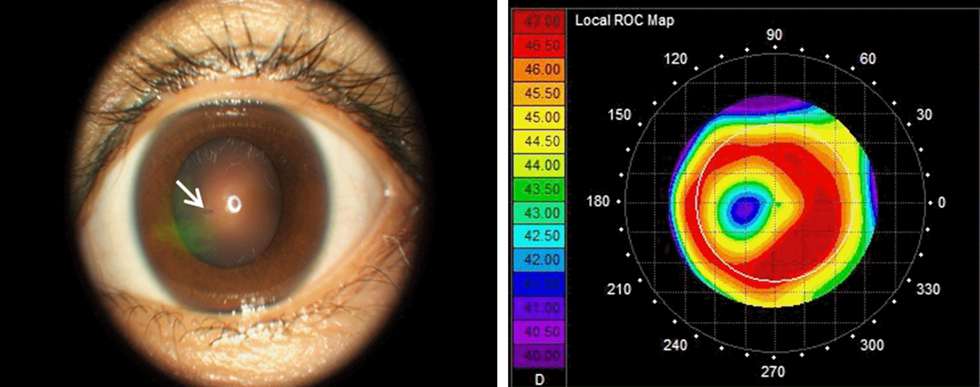The height and width of the screenshot is (387, 980).
Task: Click the 47.00 dark red legend swatch
Action: (539, 22)
